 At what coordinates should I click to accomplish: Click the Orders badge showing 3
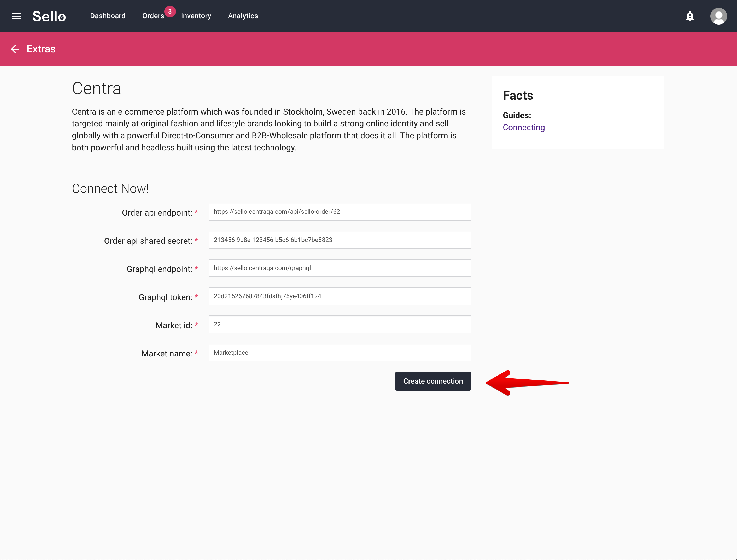[170, 11]
